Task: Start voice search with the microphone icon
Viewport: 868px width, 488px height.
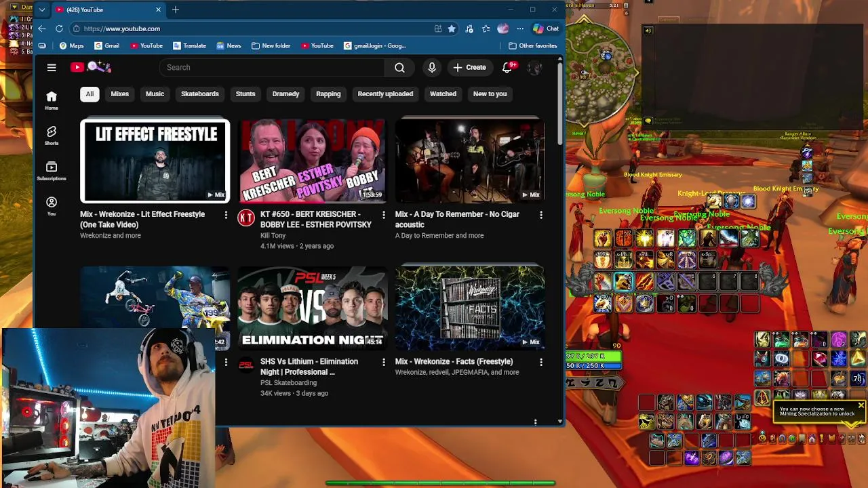Action: [432, 67]
